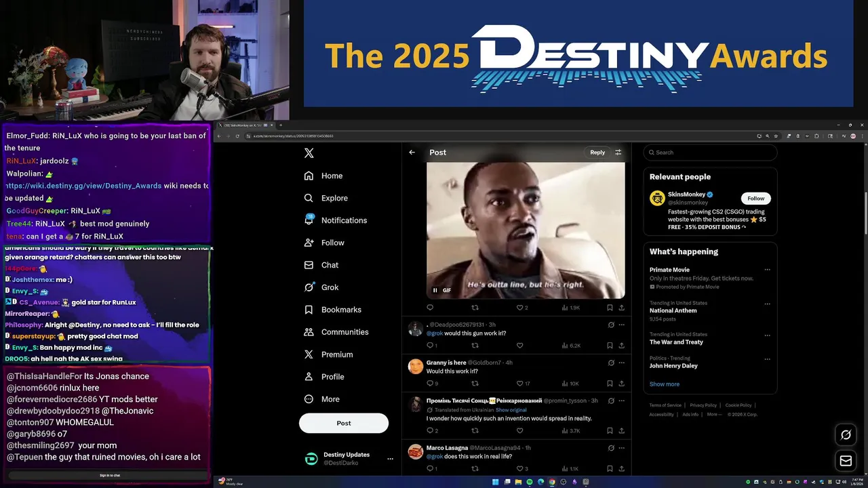
Task: Reply to the GIF post
Action: click(429, 308)
